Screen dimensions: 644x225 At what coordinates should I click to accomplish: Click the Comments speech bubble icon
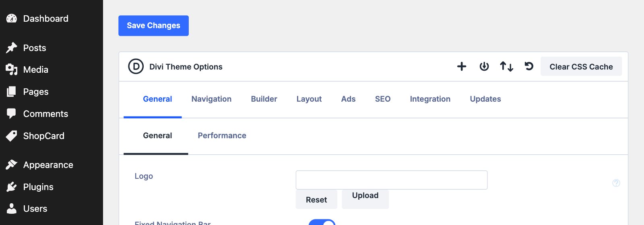click(12, 114)
